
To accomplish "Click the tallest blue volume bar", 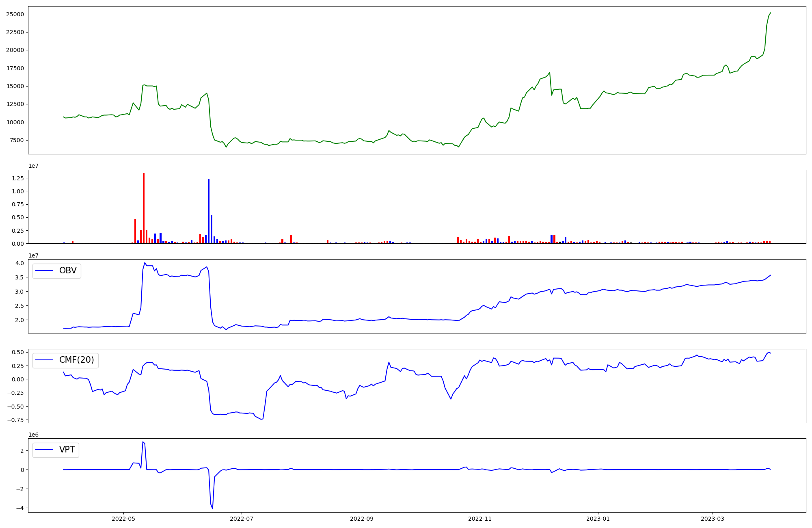I will (x=209, y=211).
